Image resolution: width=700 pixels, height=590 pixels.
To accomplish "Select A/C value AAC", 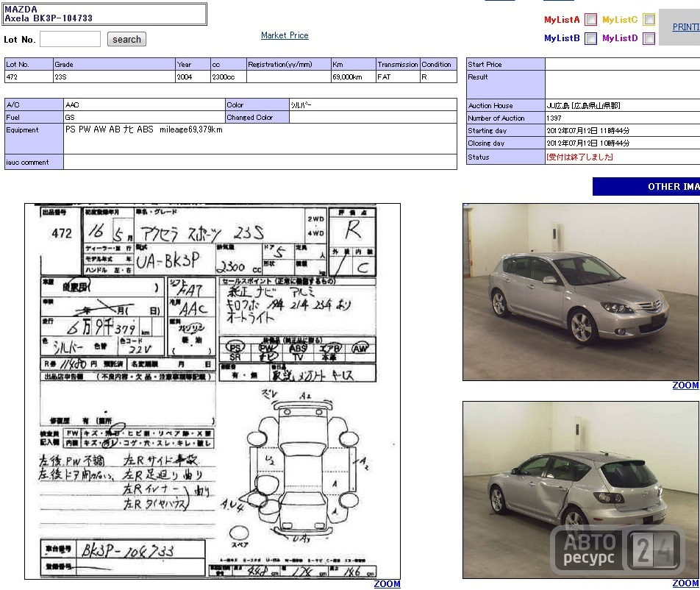I will [144, 104].
